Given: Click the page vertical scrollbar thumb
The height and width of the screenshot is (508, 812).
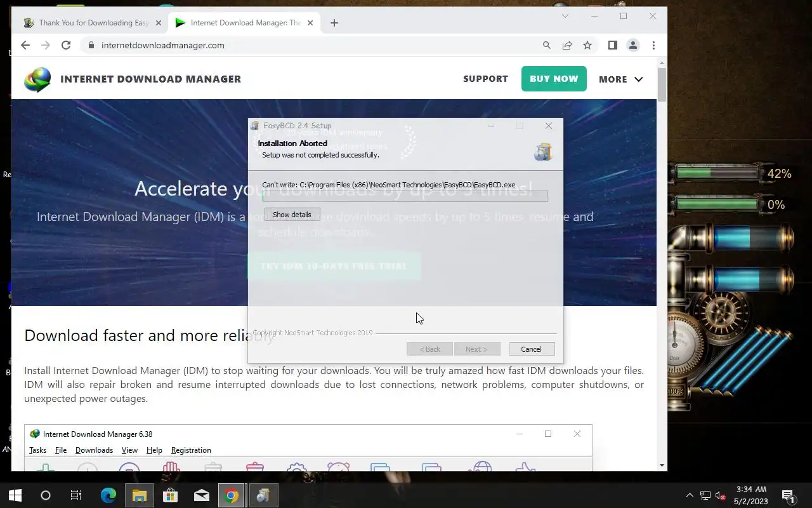Looking at the screenshot, I should pyautogui.click(x=662, y=84).
